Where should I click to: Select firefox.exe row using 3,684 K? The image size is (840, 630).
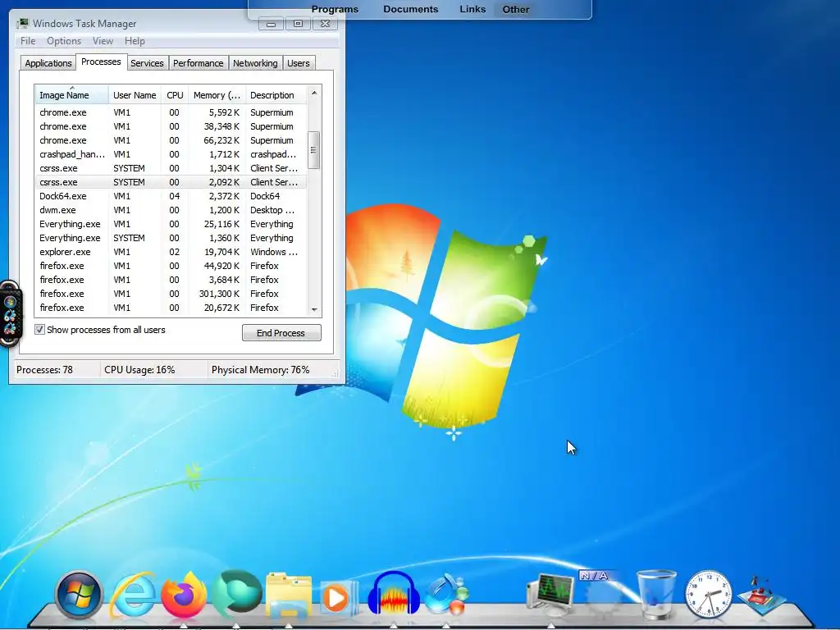[x=171, y=280]
